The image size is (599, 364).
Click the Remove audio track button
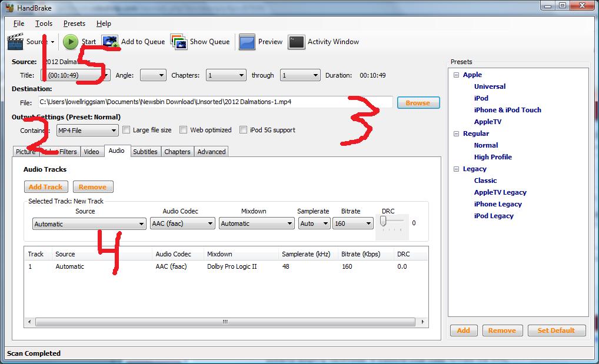[x=93, y=187]
